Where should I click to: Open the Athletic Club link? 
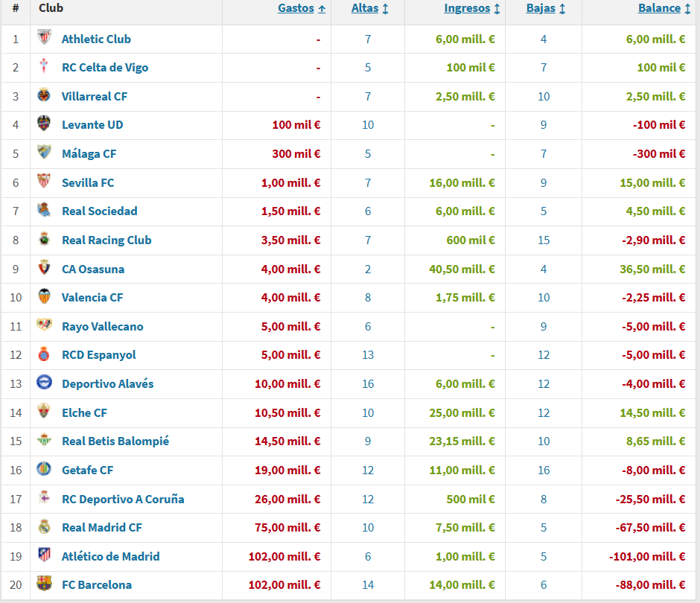pos(96,39)
